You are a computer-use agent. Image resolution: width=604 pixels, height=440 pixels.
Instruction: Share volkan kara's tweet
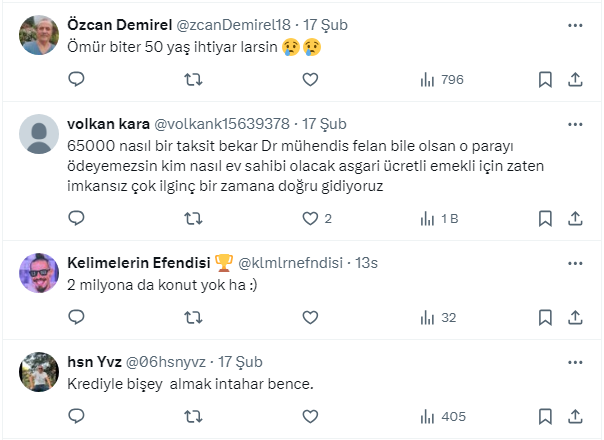click(576, 217)
